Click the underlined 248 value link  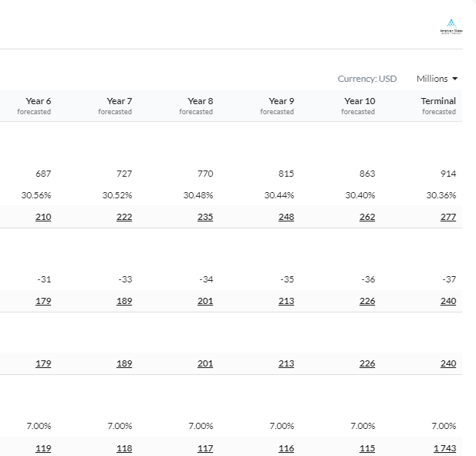coord(286,217)
